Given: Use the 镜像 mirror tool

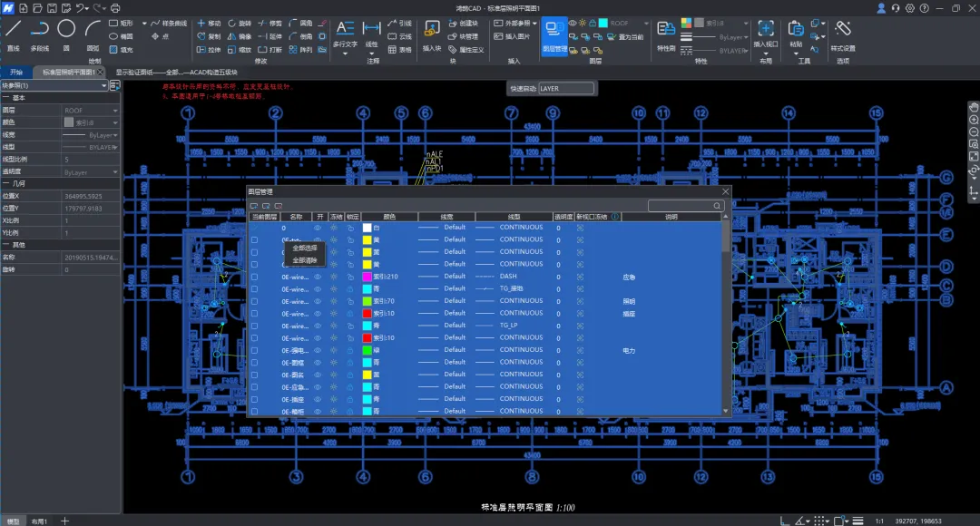Looking at the screenshot, I should [x=240, y=36].
